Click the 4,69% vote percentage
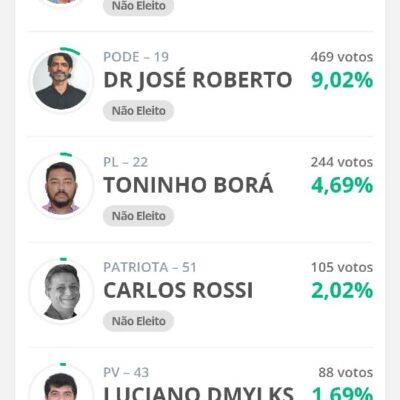 click(x=342, y=185)
